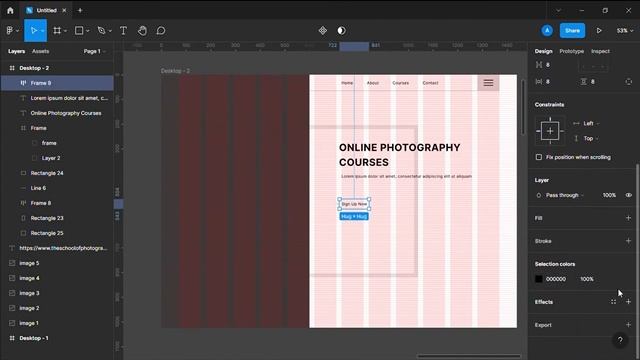The image size is (640, 360).
Task: Open the Figma main menu icon
Action: (x=10, y=31)
